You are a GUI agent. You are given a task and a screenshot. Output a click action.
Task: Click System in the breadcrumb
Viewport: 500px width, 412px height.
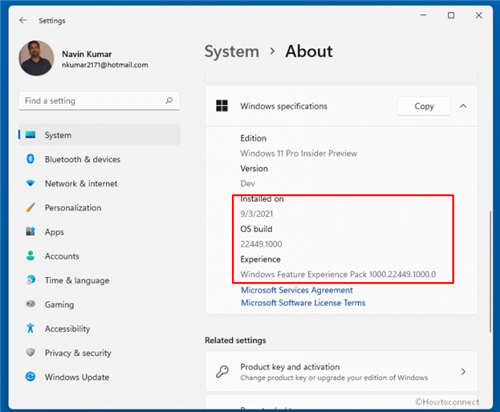(x=232, y=52)
